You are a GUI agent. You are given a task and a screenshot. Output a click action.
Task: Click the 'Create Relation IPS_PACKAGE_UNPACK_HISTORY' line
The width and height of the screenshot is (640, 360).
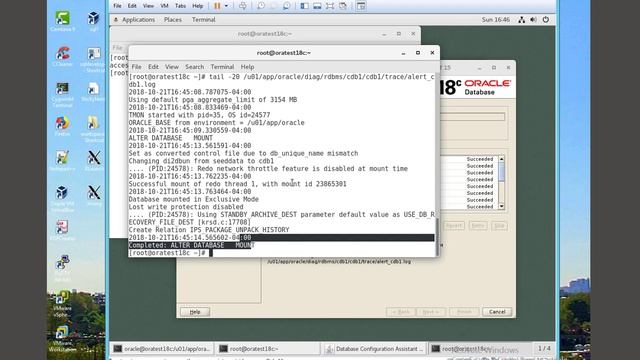pyautogui.click(x=209, y=230)
